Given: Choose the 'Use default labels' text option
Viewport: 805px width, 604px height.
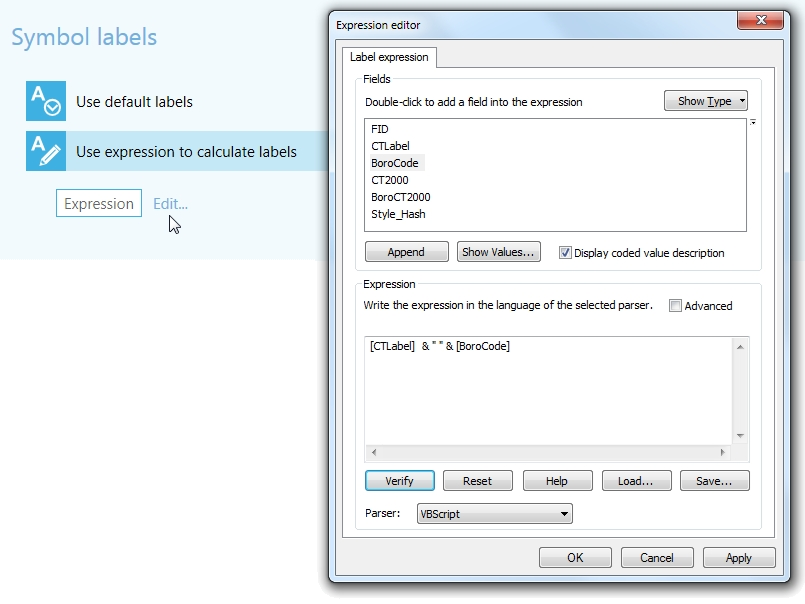Looking at the screenshot, I should coord(135,102).
